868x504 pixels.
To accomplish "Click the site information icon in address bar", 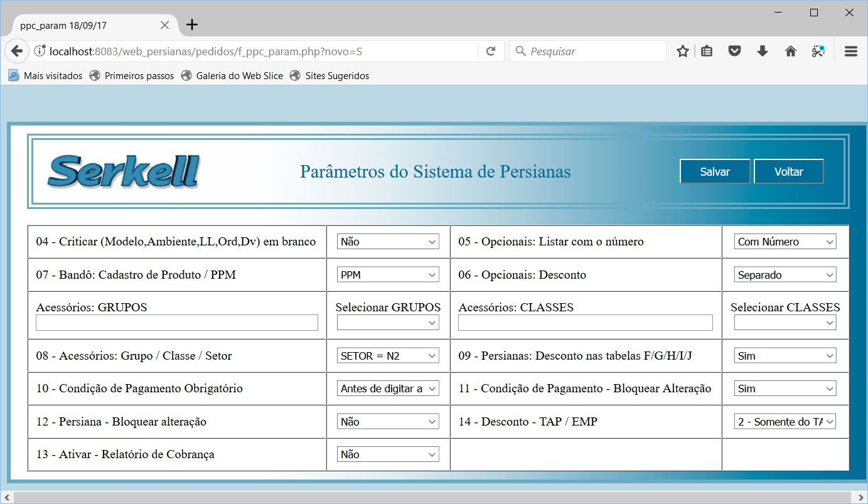I will [x=40, y=51].
